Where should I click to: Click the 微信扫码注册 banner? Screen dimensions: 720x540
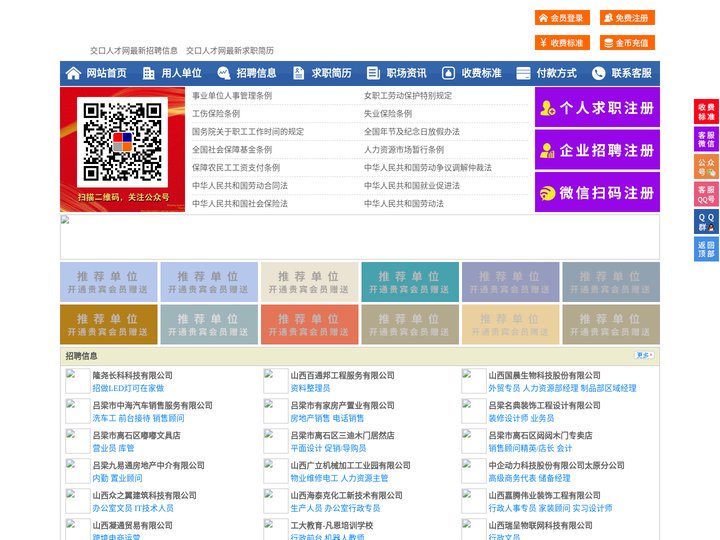click(597, 192)
